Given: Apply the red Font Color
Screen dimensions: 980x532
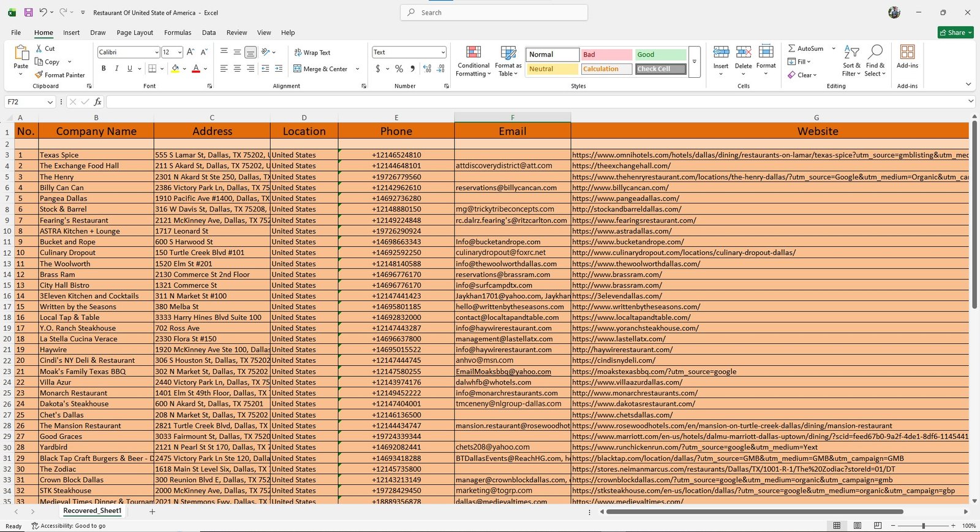Looking at the screenshot, I should (x=196, y=69).
